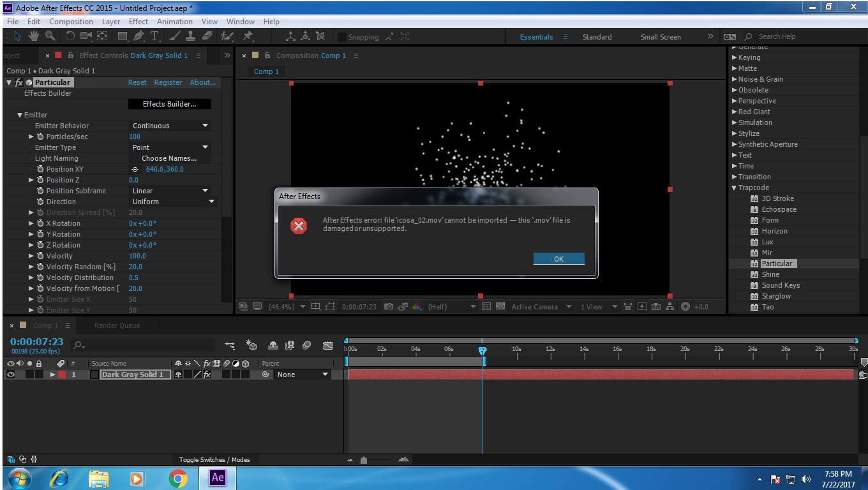Toggle Fast Previews lightning icon
Image resolution: width=868 pixels, height=490 pixels.
point(642,307)
